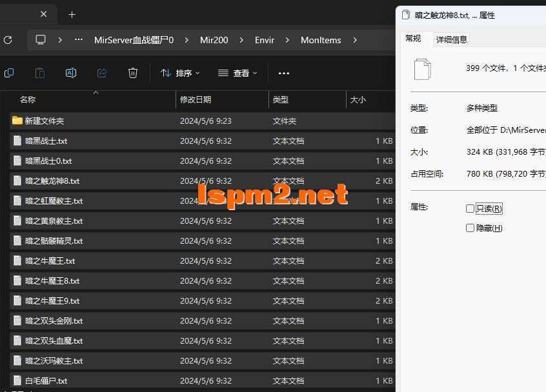This screenshot has width=546, height=392.
Task: Click document icon of 暗之牛魔王9.txt
Action: click(x=17, y=300)
